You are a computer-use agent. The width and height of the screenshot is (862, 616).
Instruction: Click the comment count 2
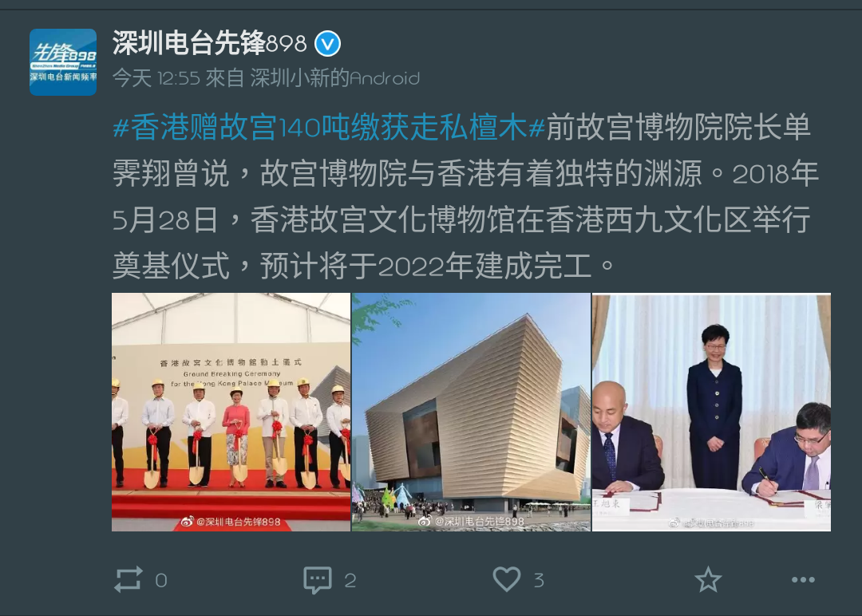pos(350,581)
